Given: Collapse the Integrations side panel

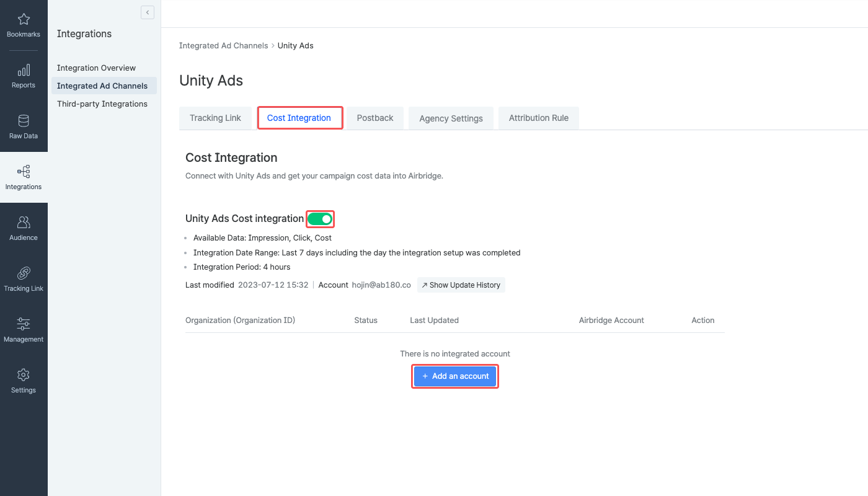Looking at the screenshot, I should coord(147,12).
